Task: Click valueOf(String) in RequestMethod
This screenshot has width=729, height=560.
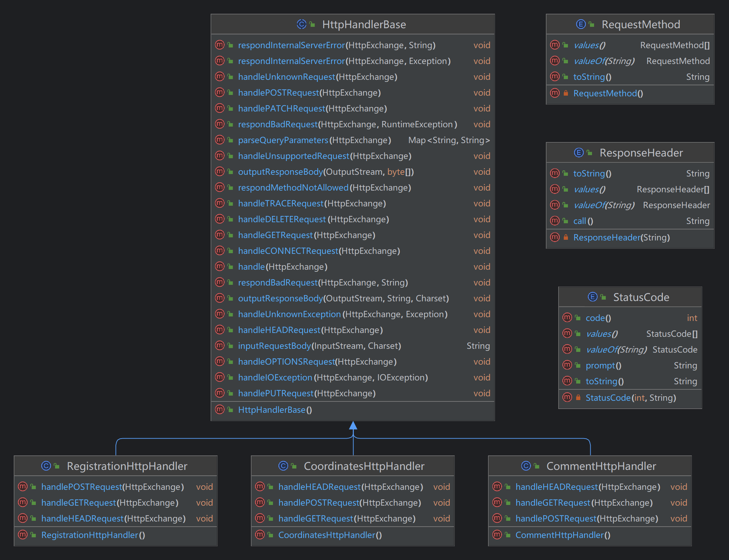Action: pos(604,61)
